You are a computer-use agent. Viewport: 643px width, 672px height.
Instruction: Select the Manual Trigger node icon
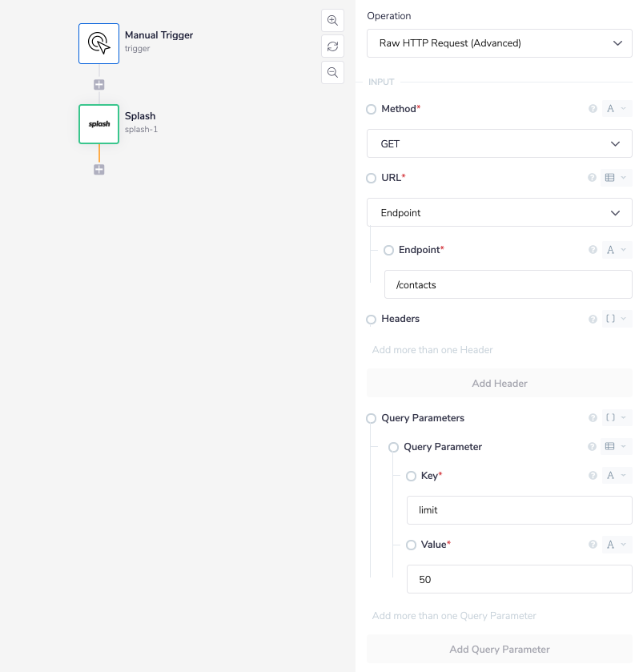point(98,43)
